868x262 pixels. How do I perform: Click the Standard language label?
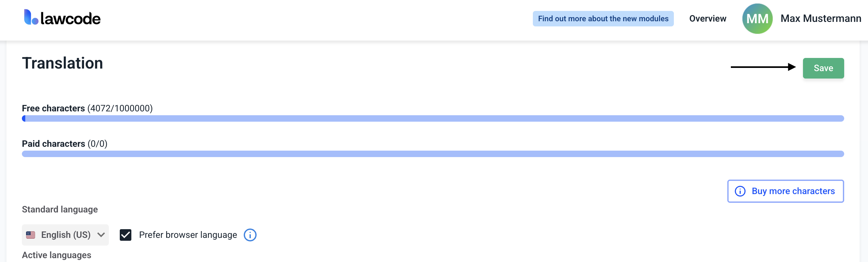tap(60, 209)
